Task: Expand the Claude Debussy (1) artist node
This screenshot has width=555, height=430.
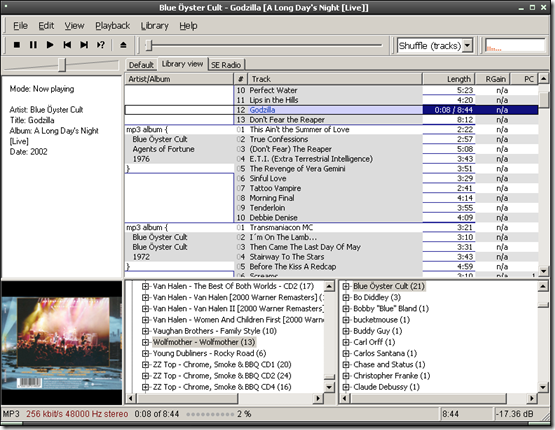Action: (346, 387)
